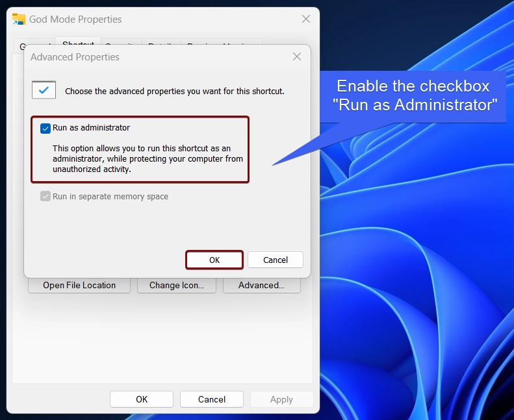Cancel the Advanced Properties dialog
Screen dimensions: 514x420
click(x=276, y=260)
